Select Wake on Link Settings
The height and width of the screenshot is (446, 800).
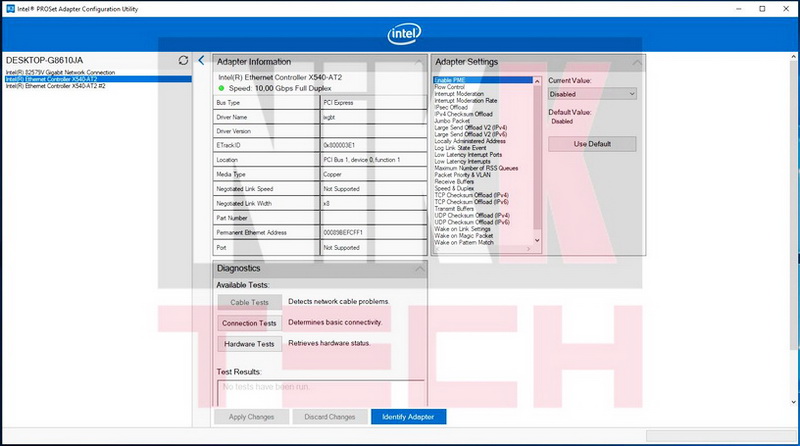pyautogui.click(x=462, y=229)
